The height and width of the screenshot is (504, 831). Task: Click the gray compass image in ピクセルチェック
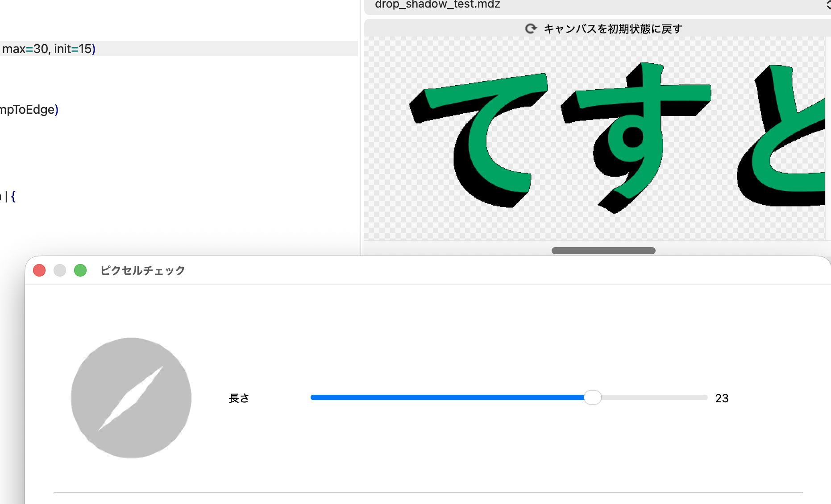tap(131, 397)
